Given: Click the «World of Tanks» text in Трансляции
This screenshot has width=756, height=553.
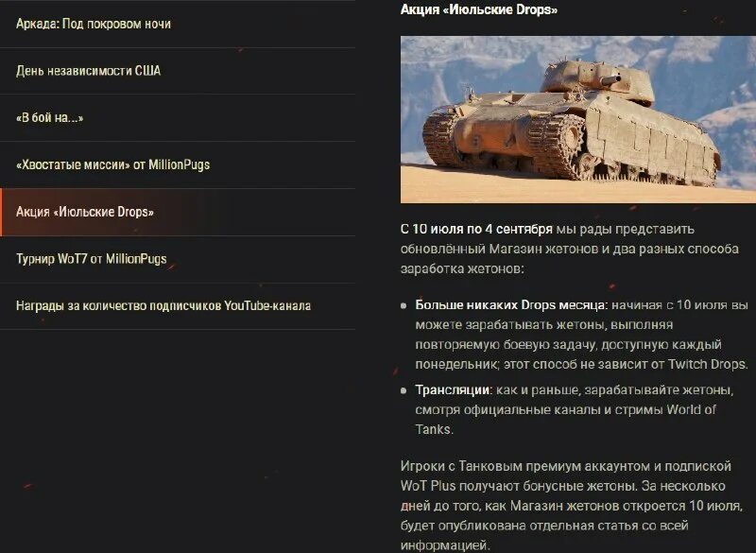Looking at the screenshot, I should pos(565,420).
